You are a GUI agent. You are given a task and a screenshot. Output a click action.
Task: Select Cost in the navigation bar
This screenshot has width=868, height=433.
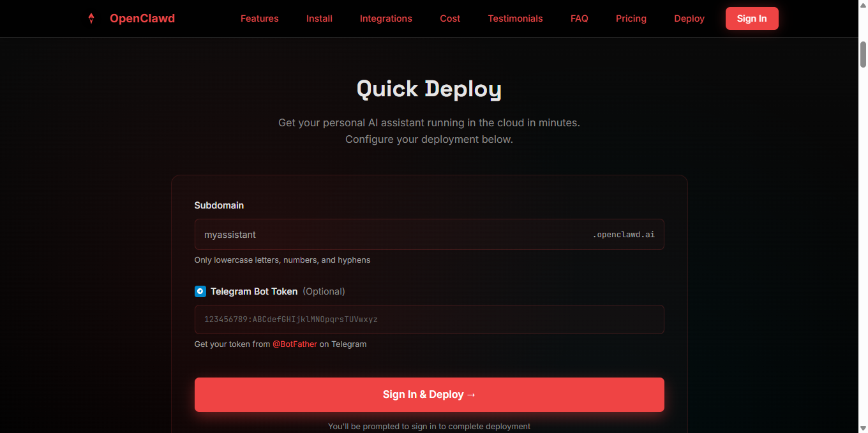tap(450, 18)
